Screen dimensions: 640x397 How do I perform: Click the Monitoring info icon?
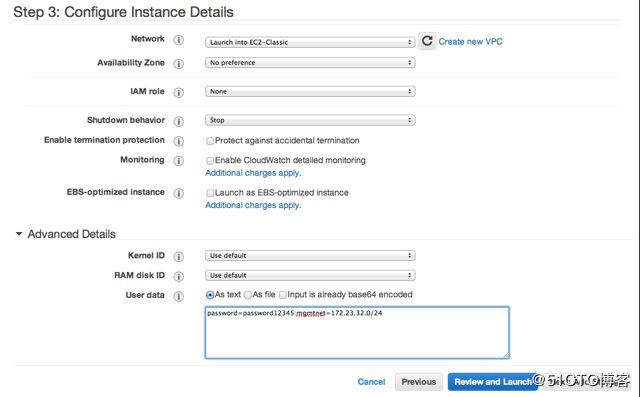[x=178, y=161]
